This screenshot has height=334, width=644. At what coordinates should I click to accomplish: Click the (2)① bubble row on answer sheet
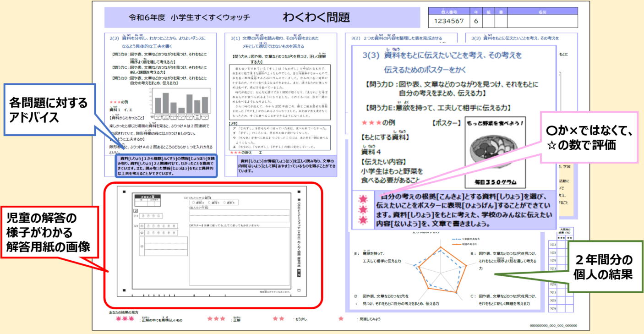[x=158, y=226]
